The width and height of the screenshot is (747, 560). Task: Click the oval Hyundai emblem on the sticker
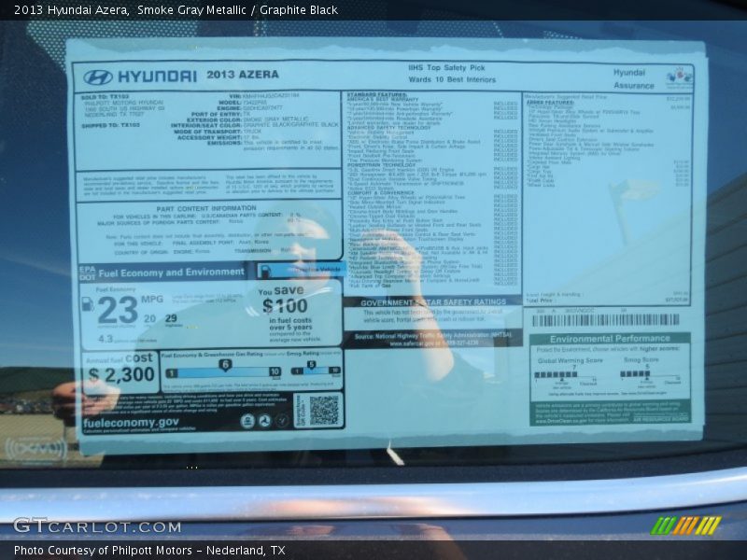[x=98, y=77]
